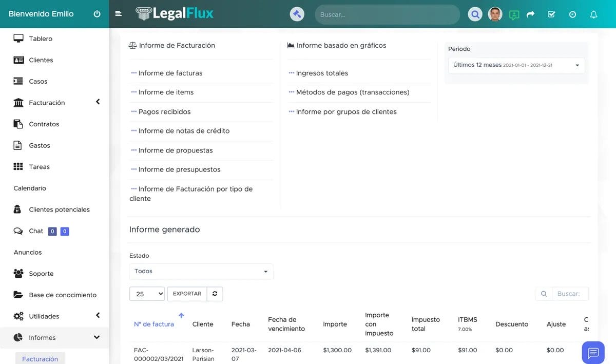Open the Periodo date range dropdown
Screen dimensions: 616x364
click(516, 65)
